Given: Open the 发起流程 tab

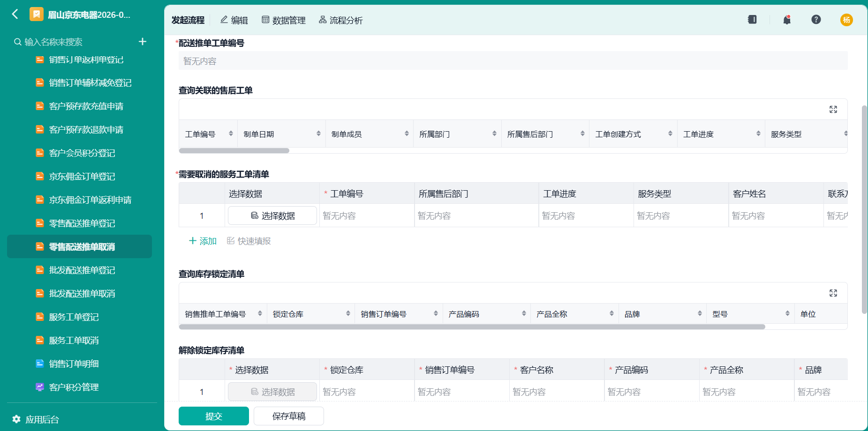Looking at the screenshot, I should 188,20.
